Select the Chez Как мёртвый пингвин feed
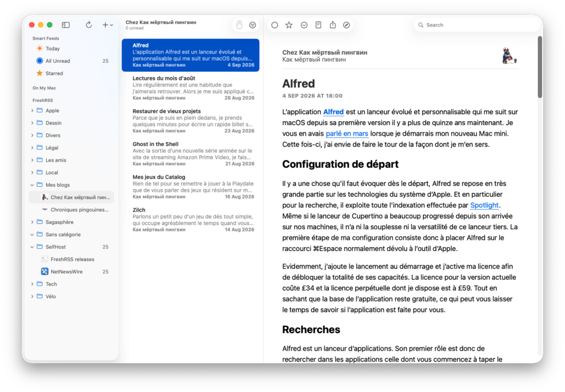Image resolution: width=565 pixels, height=392 pixels. pyautogui.click(x=71, y=197)
